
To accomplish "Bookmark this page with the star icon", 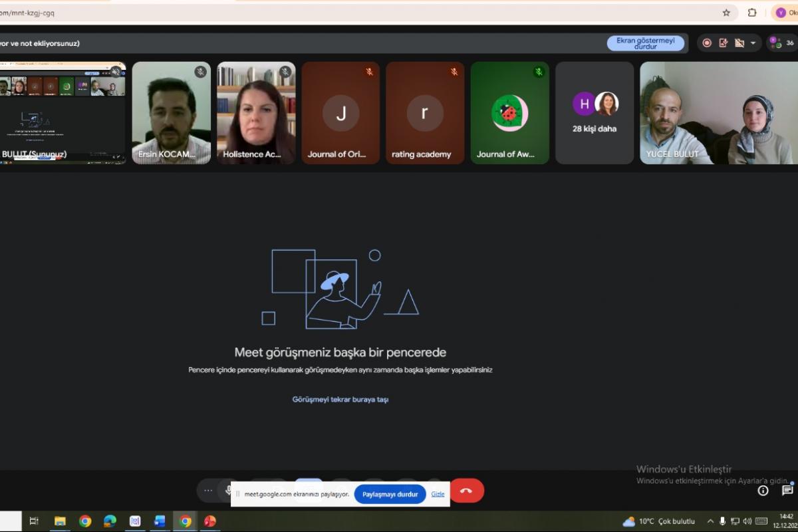I will point(726,13).
